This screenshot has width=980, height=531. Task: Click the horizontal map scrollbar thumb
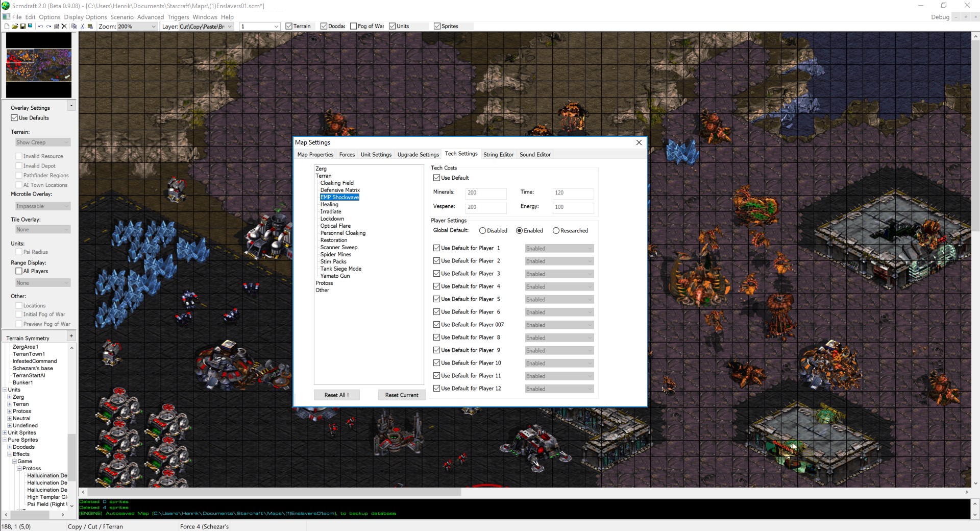pos(273,492)
